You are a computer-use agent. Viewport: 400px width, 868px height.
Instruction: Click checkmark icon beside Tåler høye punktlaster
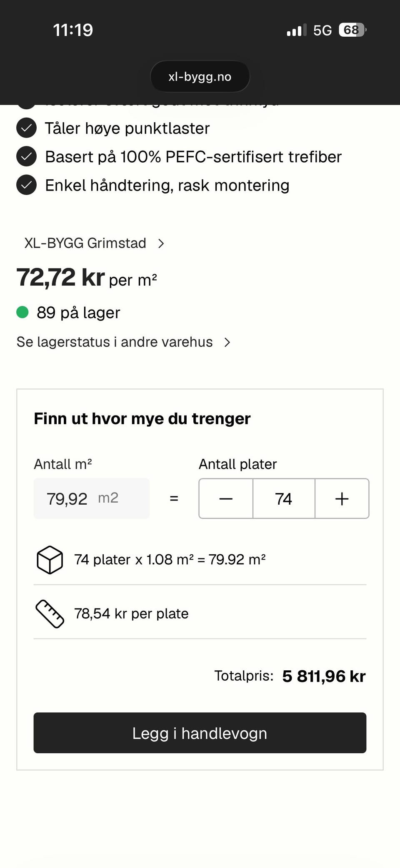click(x=26, y=128)
